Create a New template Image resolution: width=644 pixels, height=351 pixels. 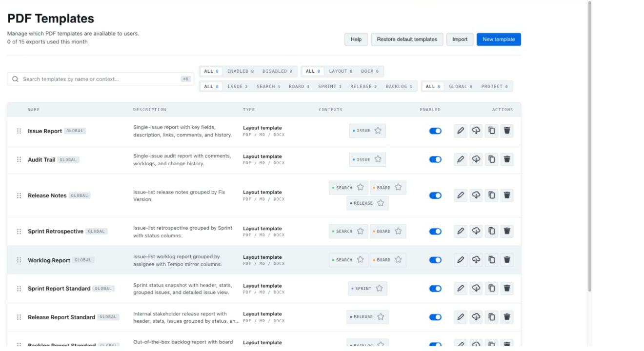coord(499,39)
